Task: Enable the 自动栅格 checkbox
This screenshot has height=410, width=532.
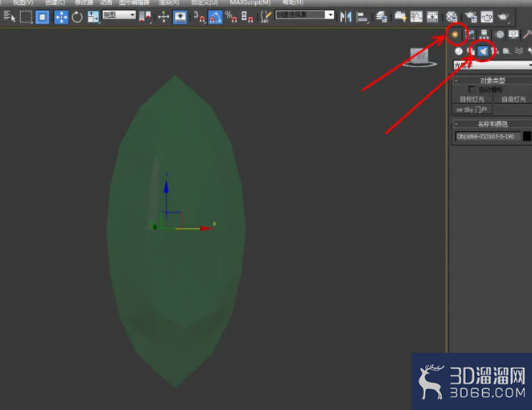Action: click(x=472, y=89)
